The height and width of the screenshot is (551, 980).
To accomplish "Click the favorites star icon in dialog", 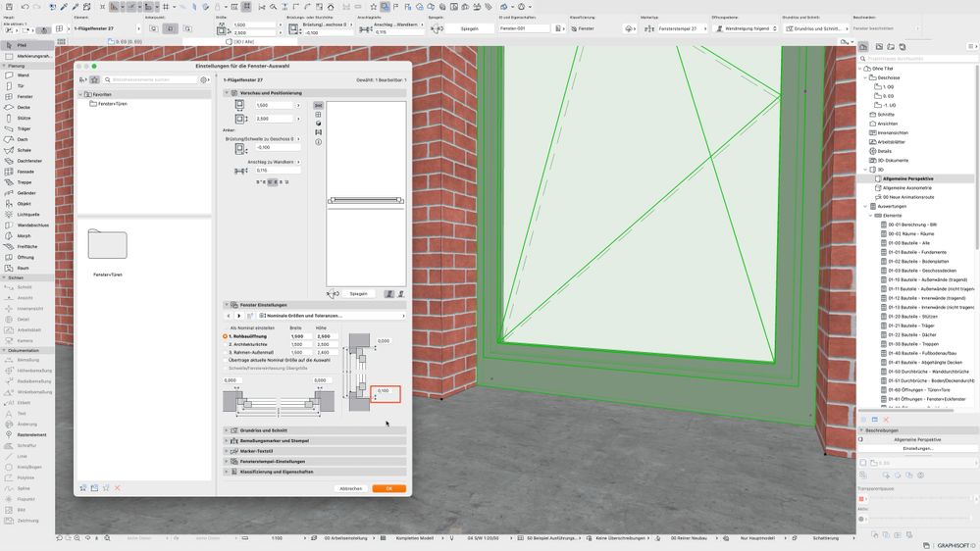I will coord(94,79).
